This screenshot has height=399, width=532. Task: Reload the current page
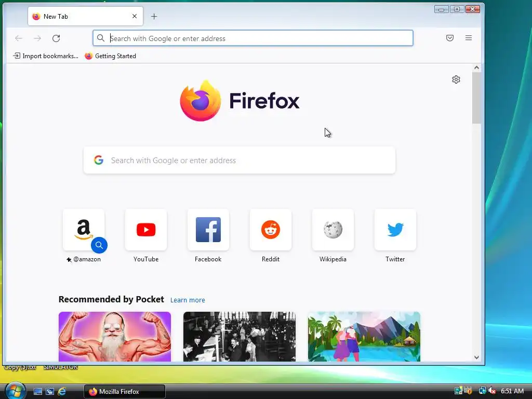pos(56,38)
